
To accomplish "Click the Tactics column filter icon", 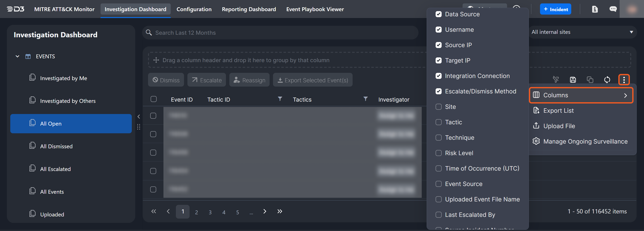I will tap(365, 99).
